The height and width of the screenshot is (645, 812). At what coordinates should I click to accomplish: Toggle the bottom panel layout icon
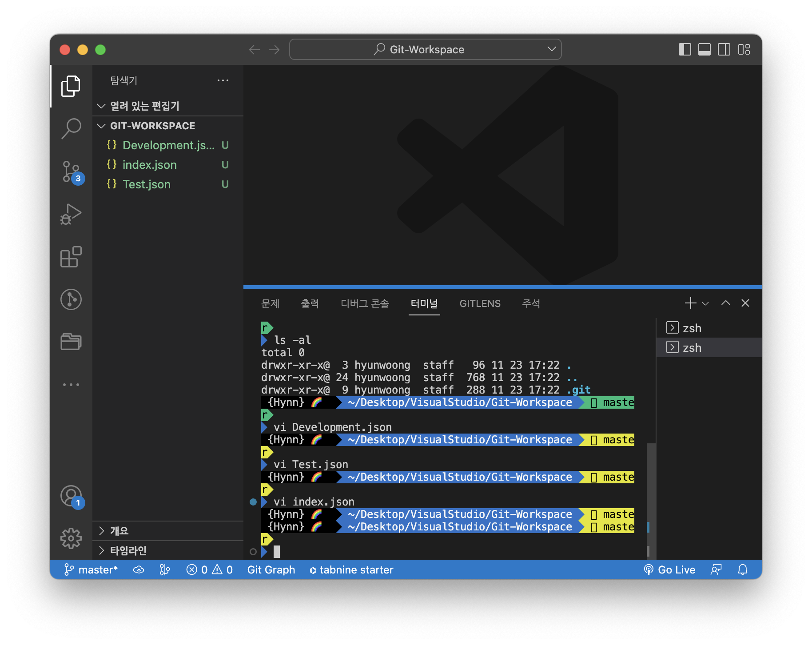point(704,49)
